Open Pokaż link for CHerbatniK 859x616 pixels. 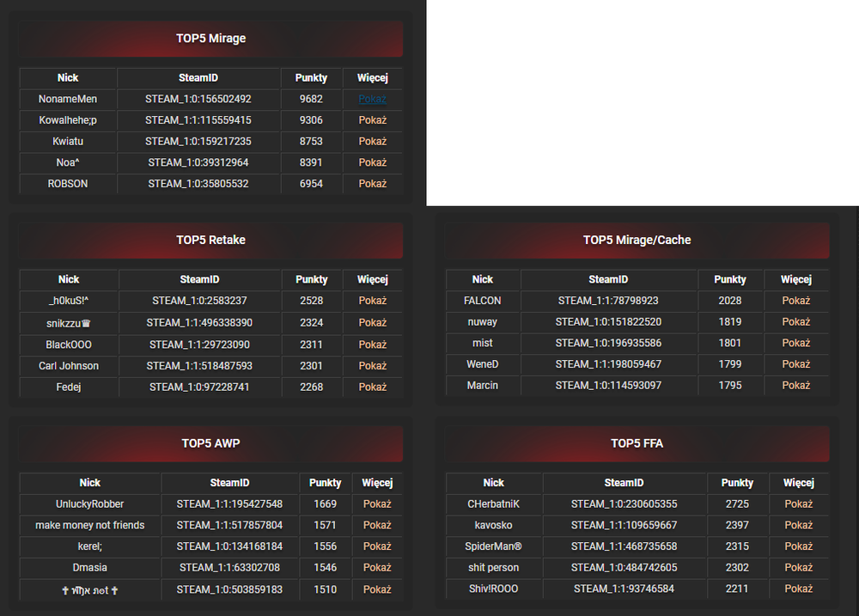[x=799, y=504]
